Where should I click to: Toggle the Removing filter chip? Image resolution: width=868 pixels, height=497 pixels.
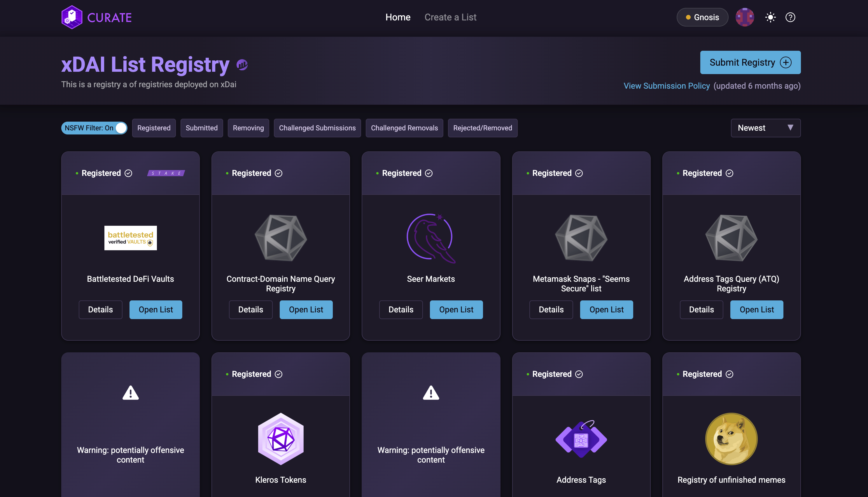tap(248, 128)
